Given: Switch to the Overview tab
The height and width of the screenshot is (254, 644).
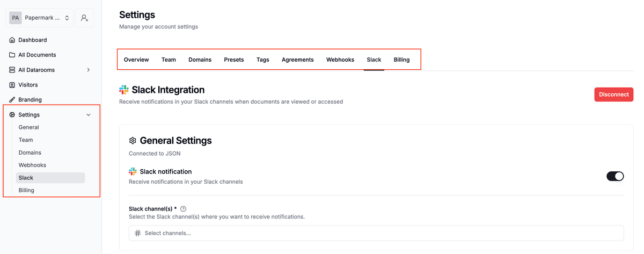Looking at the screenshot, I should (136, 60).
